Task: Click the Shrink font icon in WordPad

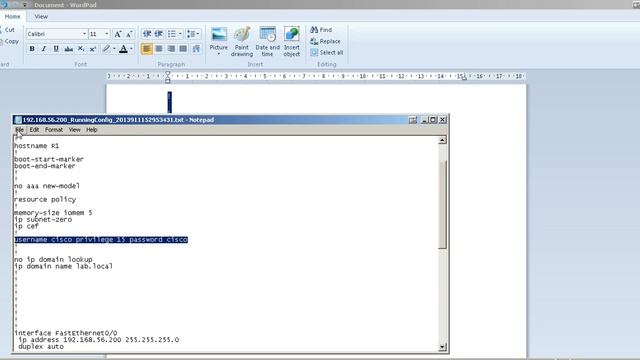Action: (129, 34)
